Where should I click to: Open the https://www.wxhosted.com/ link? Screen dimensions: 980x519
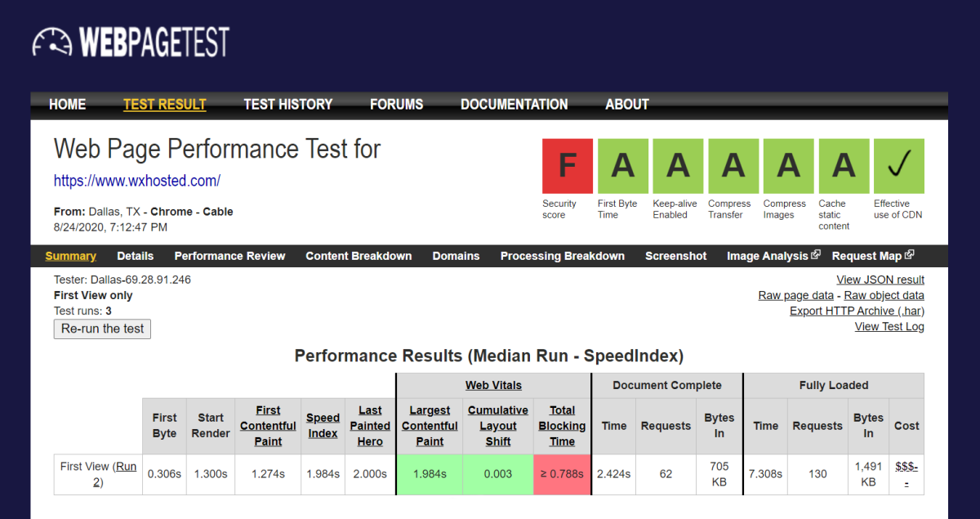(x=137, y=181)
